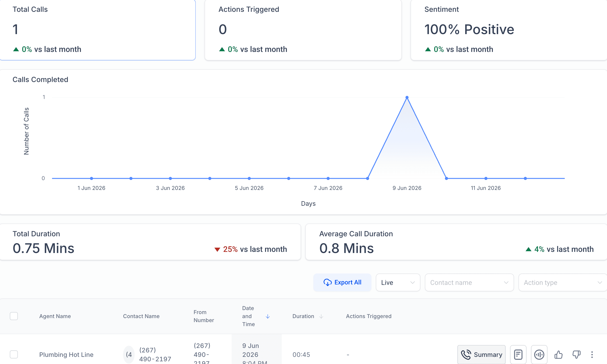607x364 pixels.
Task: Select the Sentiment card
Action: click(x=509, y=30)
